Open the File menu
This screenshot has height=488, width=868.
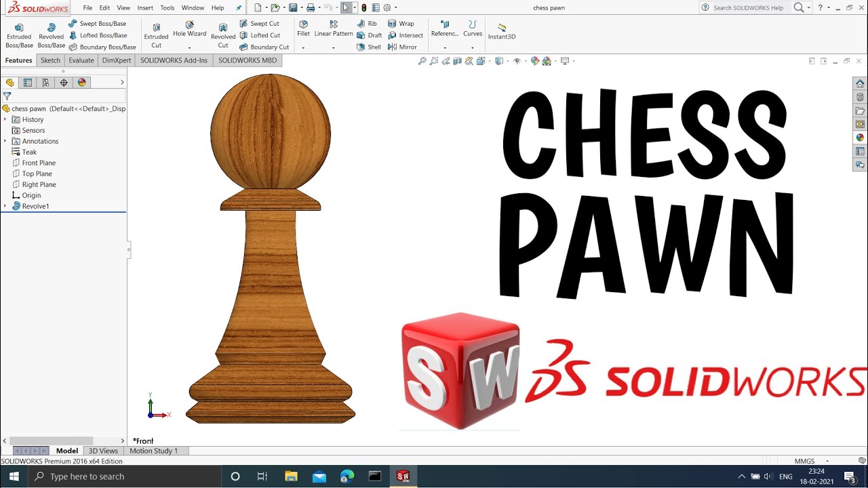pos(87,8)
